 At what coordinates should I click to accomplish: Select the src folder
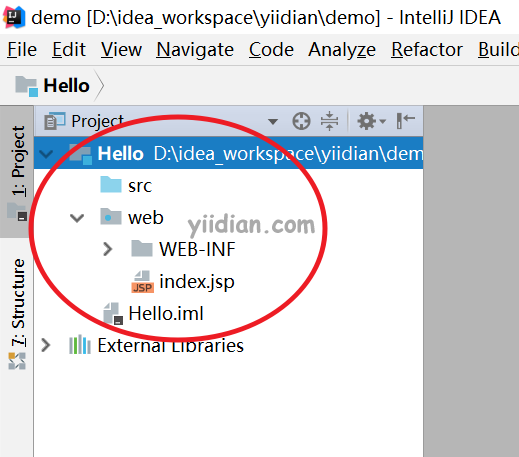coord(126,185)
